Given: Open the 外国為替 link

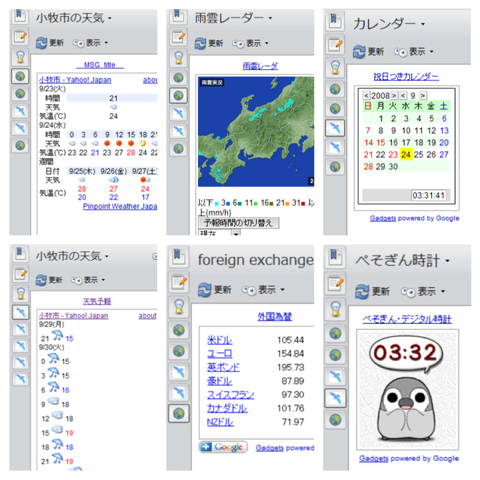Looking at the screenshot, I should click(275, 316).
